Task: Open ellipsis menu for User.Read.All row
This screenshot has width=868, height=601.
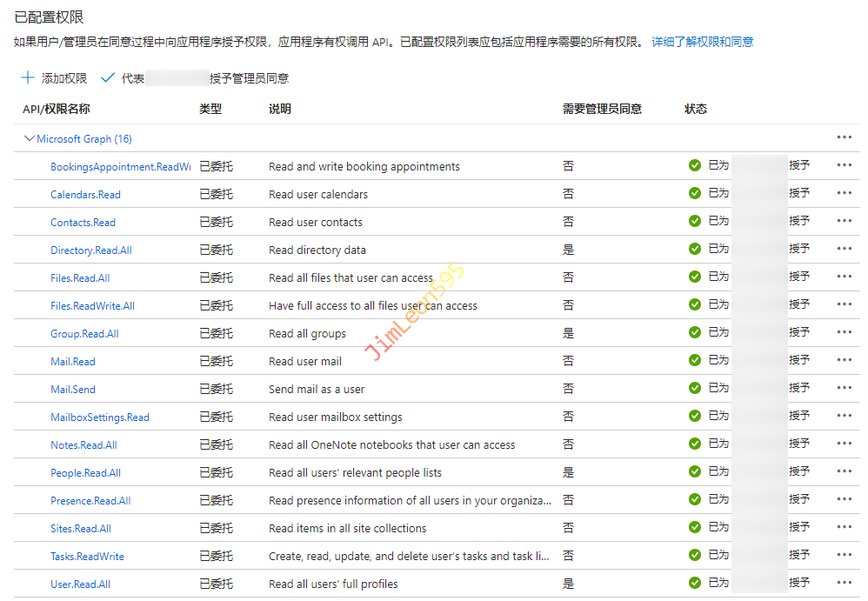Action: pyautogui.click(x=844, y=583)
